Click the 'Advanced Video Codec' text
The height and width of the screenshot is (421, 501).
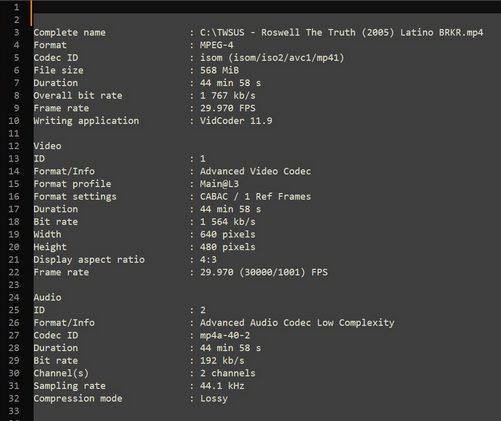255,171
